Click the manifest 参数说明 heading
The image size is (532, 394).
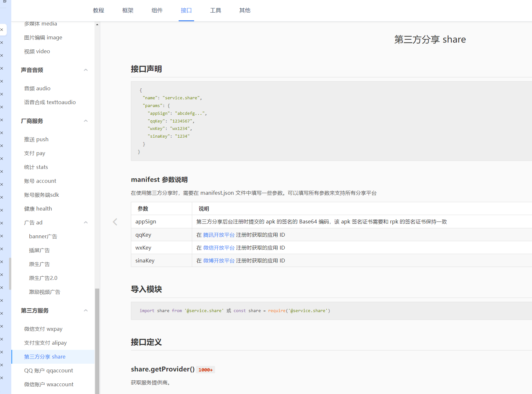[x=159, y=180]
